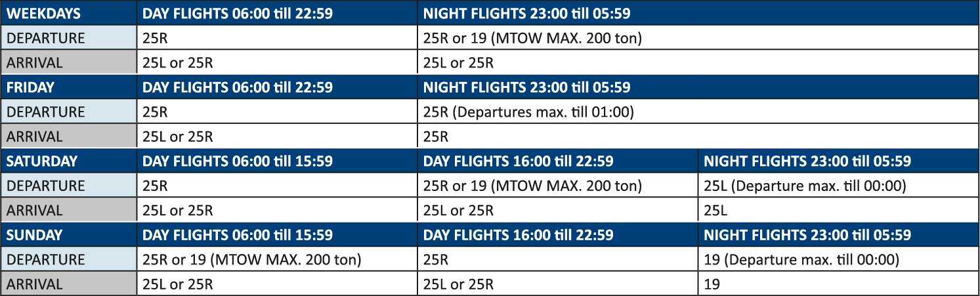Click the SATURDAY header cell
Image resolution: width=980 pixels, height=296 pixels.
pyautogui.click(x=69, y=161)
